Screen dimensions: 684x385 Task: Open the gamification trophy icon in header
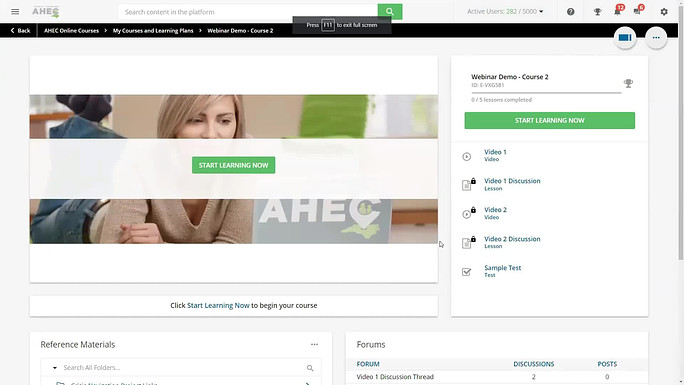[597, 12]
